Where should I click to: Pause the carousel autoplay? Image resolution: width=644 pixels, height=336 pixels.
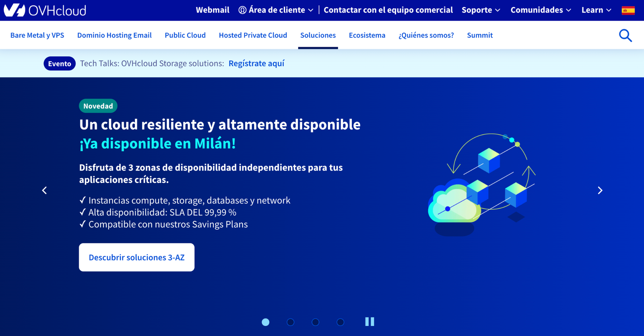[x=369, y=321]
